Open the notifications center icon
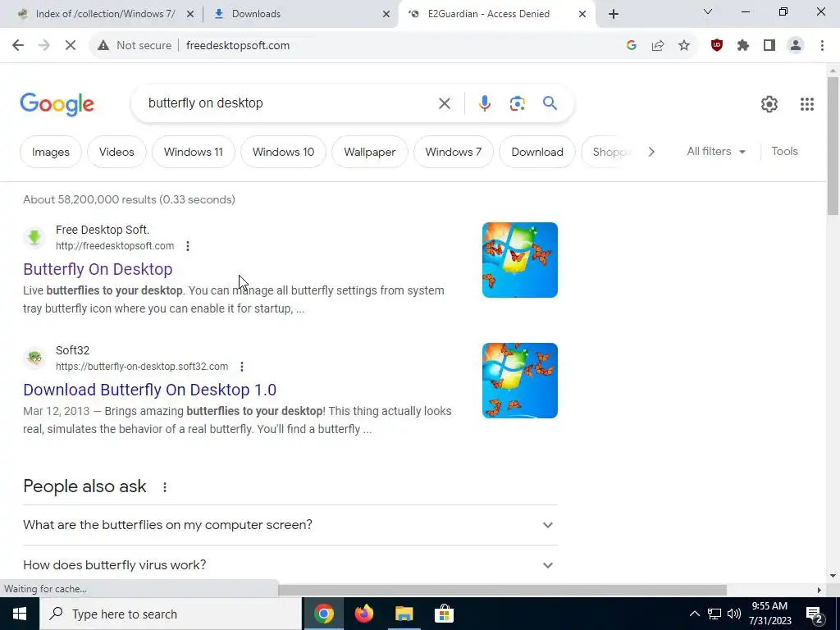Image resolution: width=840 pixels, height=630 pixels. click(x=815, y=614)
